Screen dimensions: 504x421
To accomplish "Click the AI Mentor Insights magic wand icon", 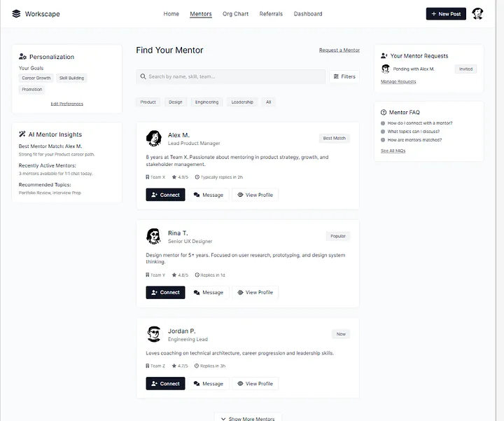I will [22, 134].
